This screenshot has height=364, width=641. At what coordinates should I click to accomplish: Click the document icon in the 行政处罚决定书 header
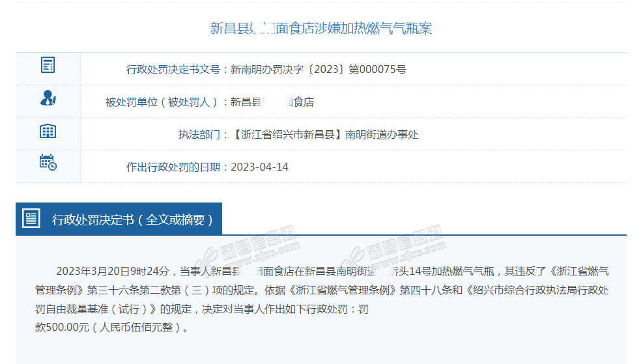pos(31,219)
